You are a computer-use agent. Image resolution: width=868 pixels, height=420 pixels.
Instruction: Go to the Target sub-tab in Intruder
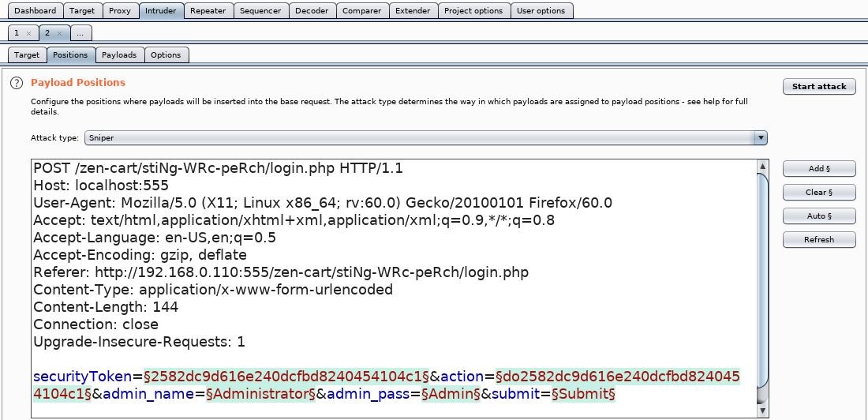click(27, 55)
